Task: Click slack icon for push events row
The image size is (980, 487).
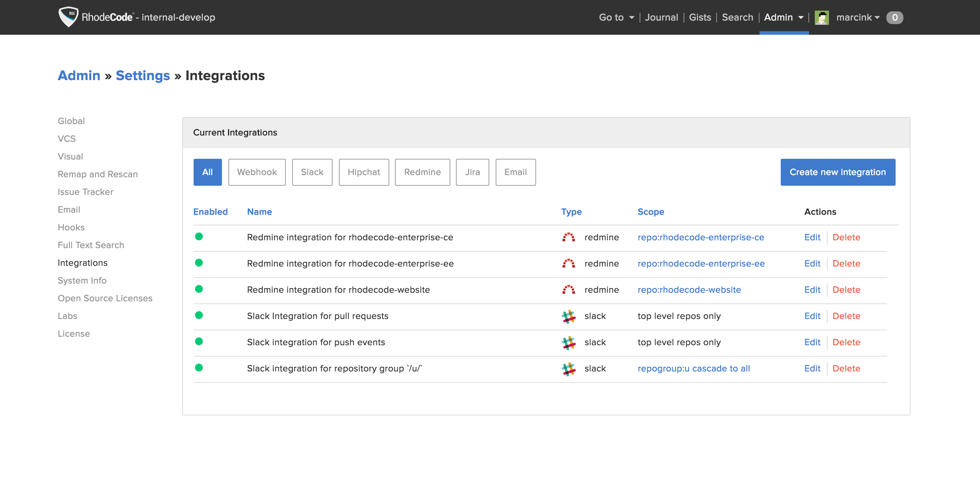Action: (568, 342)
